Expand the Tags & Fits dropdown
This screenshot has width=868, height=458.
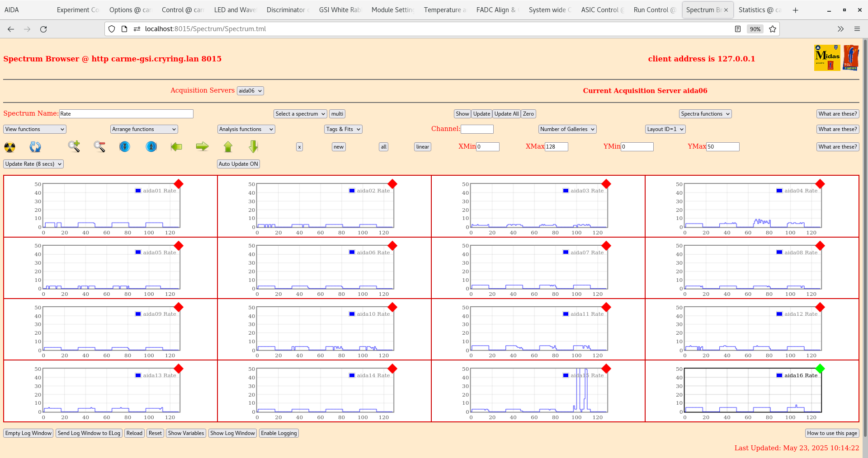click(343, 129)
